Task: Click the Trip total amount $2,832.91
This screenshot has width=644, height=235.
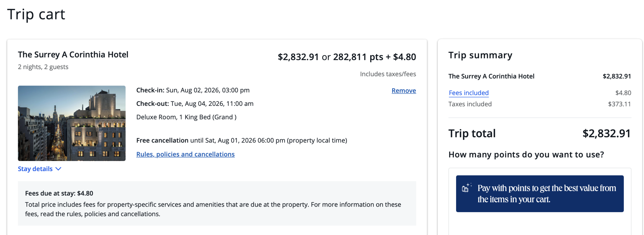Action: 606,133
